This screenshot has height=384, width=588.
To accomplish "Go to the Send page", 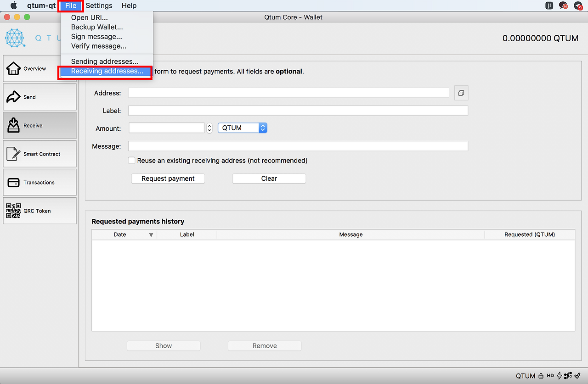I will 40,97.
